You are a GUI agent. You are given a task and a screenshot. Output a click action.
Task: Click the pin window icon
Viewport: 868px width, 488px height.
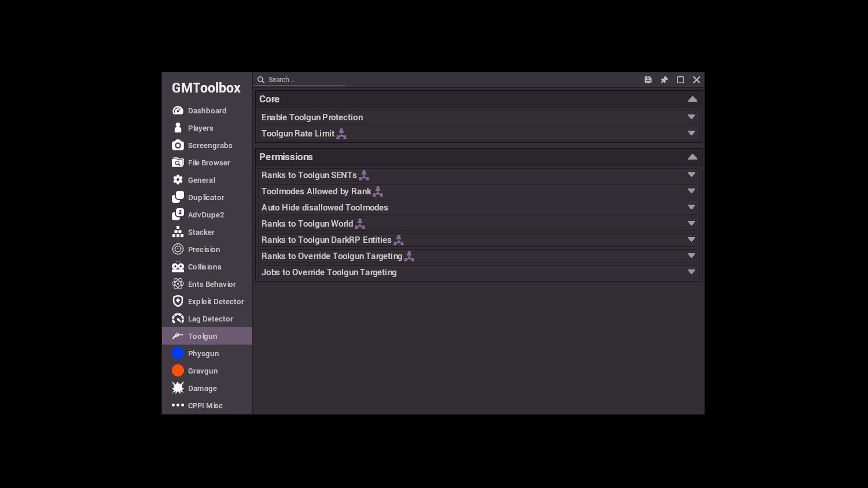click(664, 80)
